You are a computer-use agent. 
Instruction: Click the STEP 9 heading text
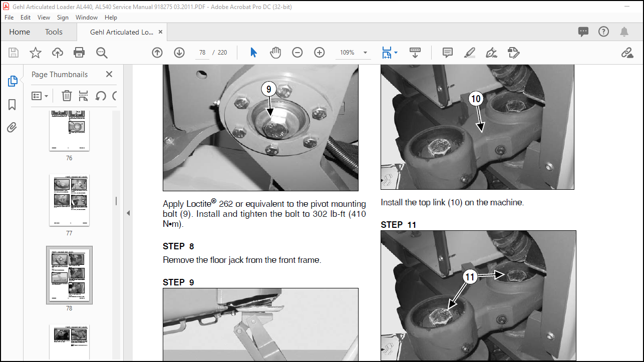point(178,282)
